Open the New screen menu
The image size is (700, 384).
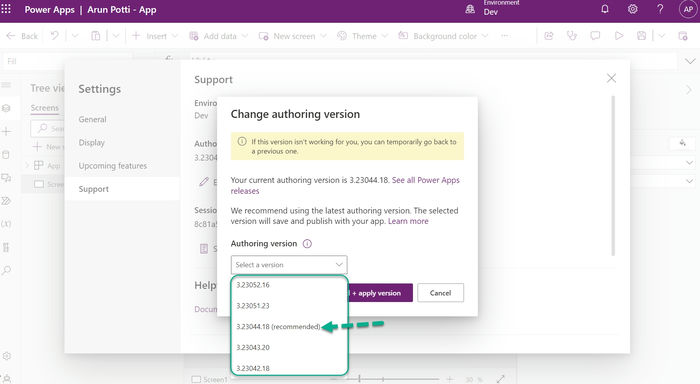(293, 36)
